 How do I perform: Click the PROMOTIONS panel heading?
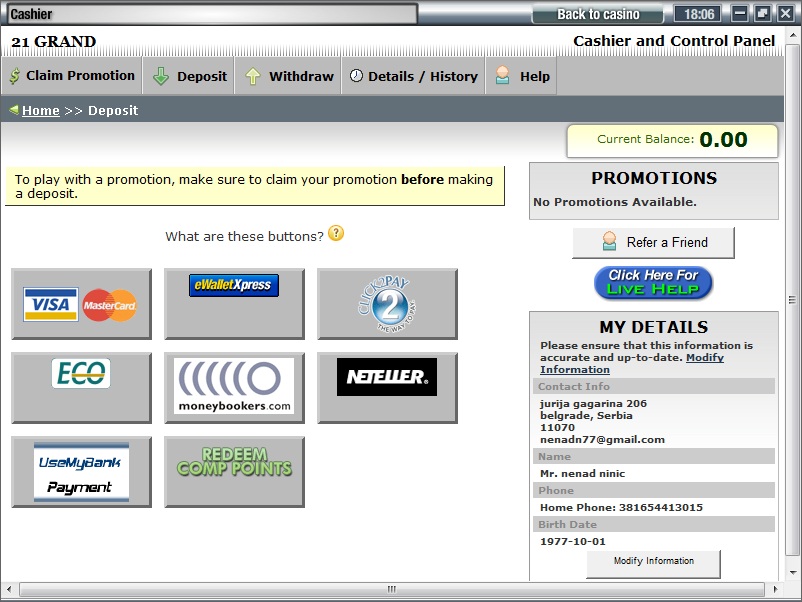(x=654, y=178)
